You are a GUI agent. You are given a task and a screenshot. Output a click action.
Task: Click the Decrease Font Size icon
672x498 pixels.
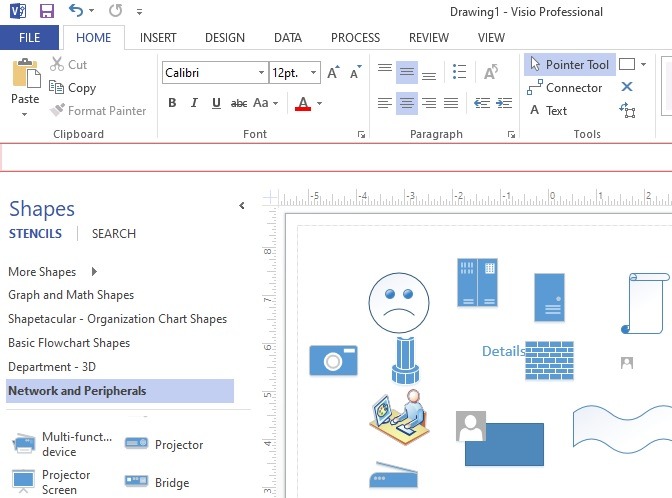click(355, 72)
